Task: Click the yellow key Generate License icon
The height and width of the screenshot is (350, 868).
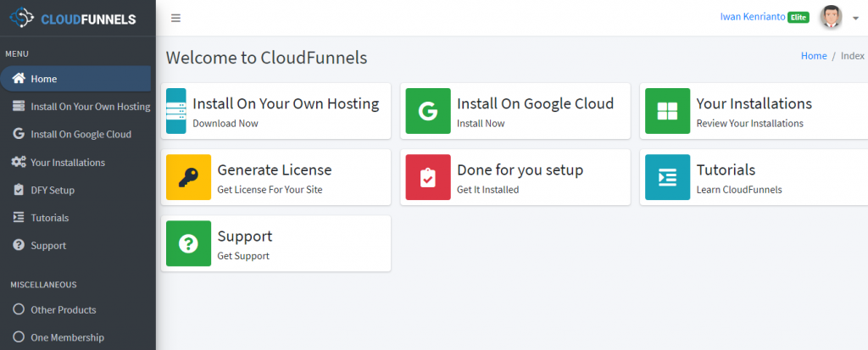Action: click(189, 177)
